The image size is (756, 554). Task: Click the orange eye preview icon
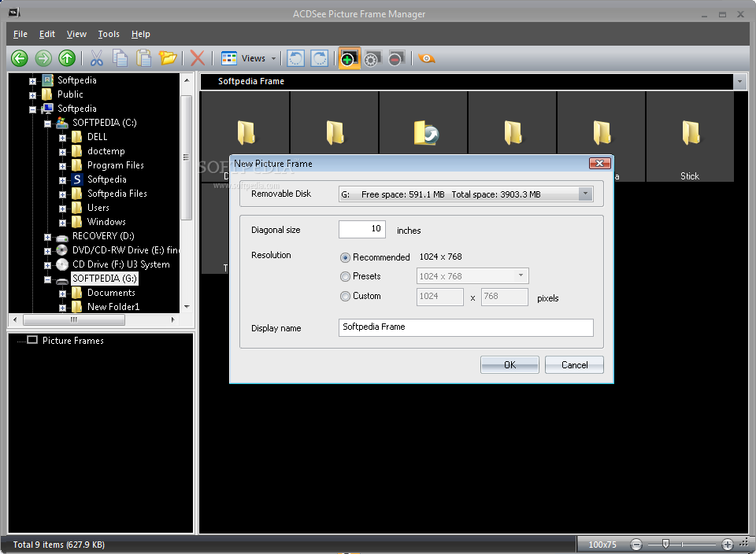pos(426,59)
